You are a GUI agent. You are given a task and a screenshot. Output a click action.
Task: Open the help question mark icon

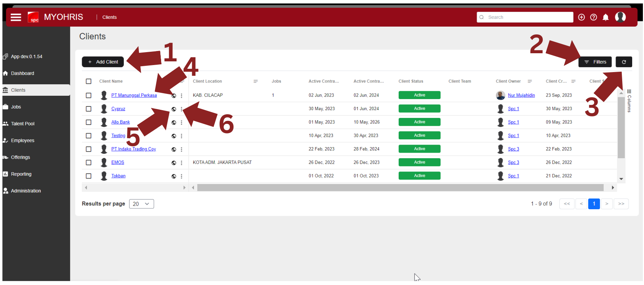tap(593, 17)
